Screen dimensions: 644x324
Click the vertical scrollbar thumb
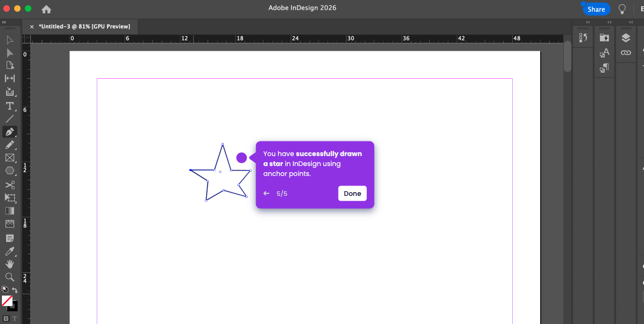coord(568,56)
